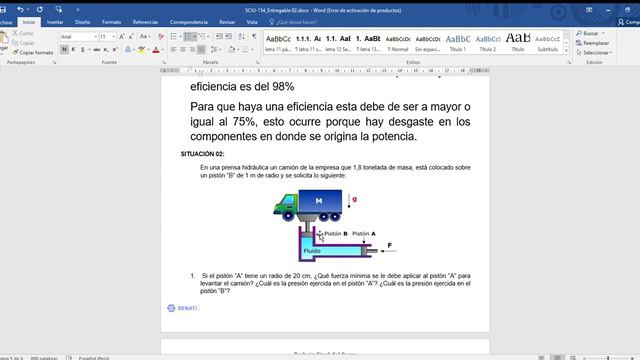The image size is (640, 360).
Task: Decrease the font size
Action: [x=131, y=37]
